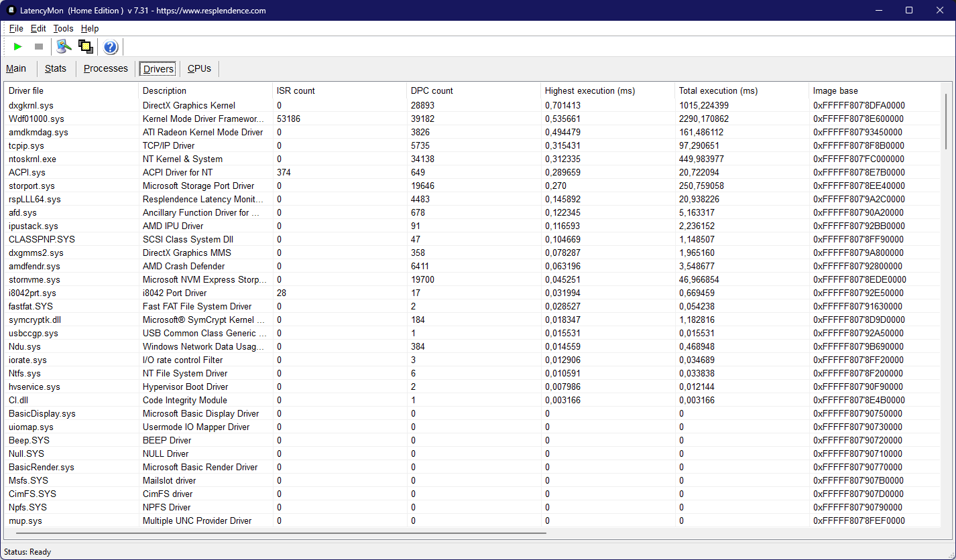956x560 pixels.
Task: Sort by Highest execution (ms) column header
Action: pyautogui.click(x=589, y=90)
